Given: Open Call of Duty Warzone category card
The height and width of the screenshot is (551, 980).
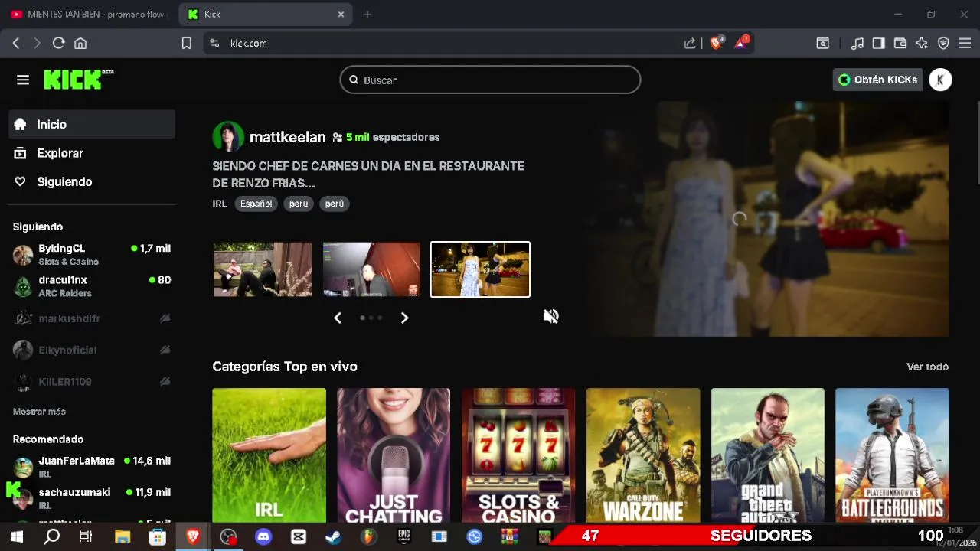Looking at the screenshot, I should (x=643, y=455).
